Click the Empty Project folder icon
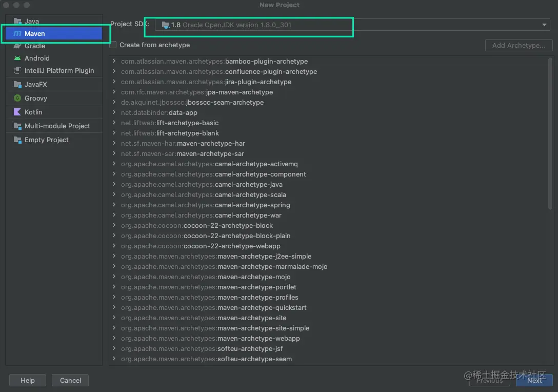Image resolution: width=558 pixels, height=392 pixels. pyautogui.click(x=17, y=140)
